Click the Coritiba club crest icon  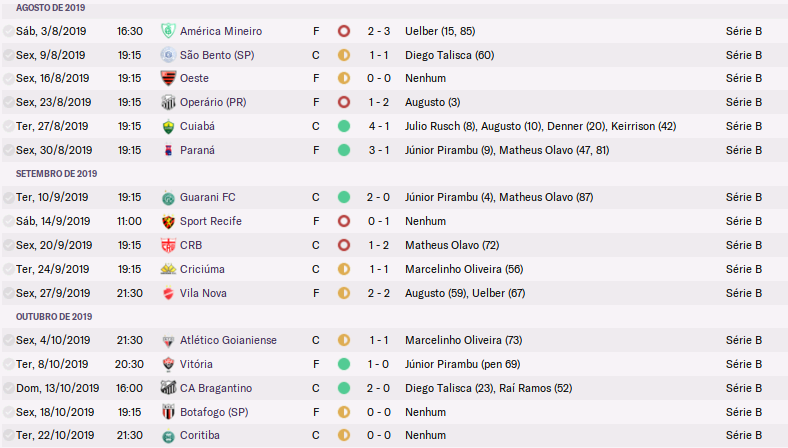pyautogui.click(x=168, y=436)
